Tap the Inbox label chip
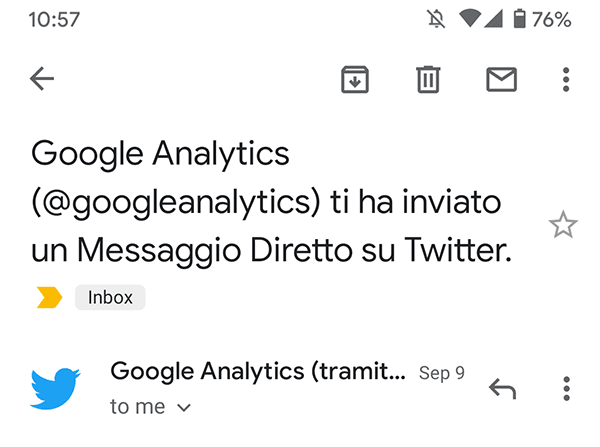The height and width of the screenshot is (447, 600). click(x=110, y=297)
